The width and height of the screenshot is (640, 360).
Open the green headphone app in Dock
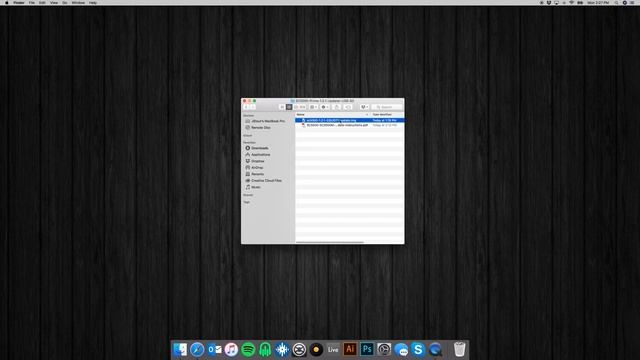(x=265, y=350)
